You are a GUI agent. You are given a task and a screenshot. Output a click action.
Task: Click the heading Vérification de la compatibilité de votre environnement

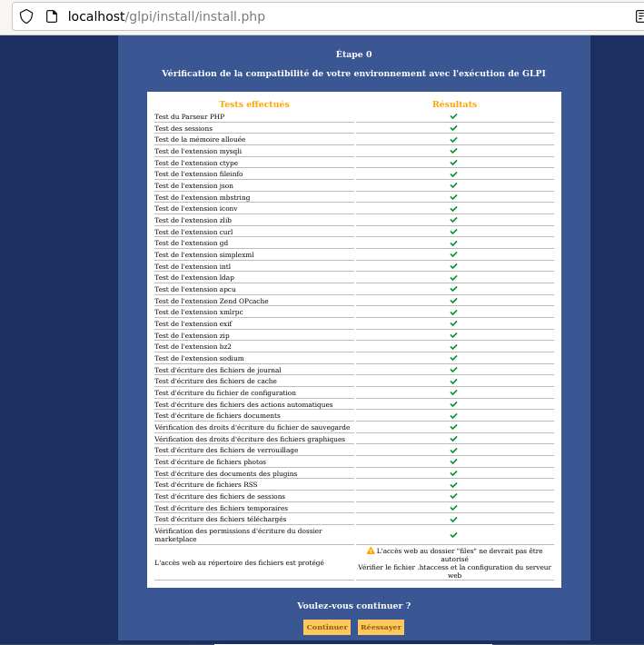tap(353, 74)
